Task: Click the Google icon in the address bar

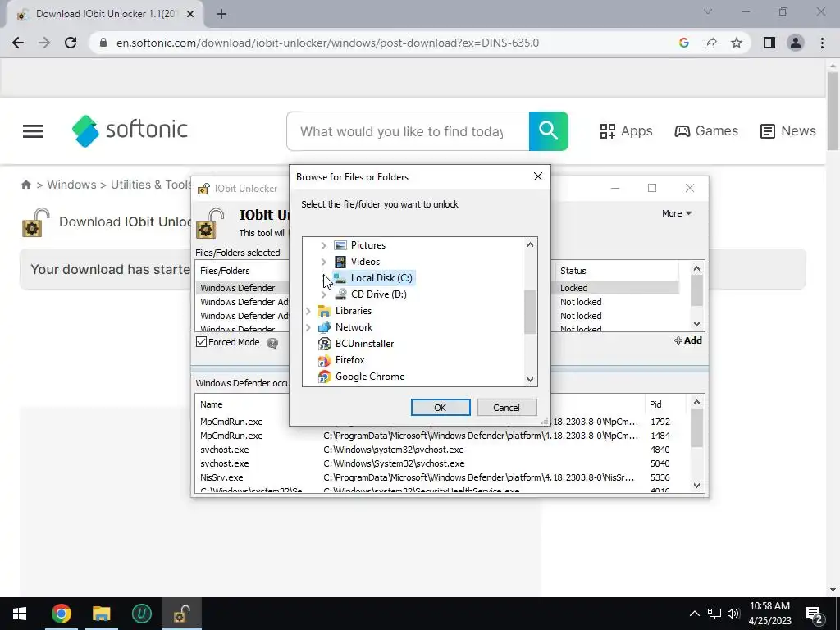Action: click(x=683, y=43)
